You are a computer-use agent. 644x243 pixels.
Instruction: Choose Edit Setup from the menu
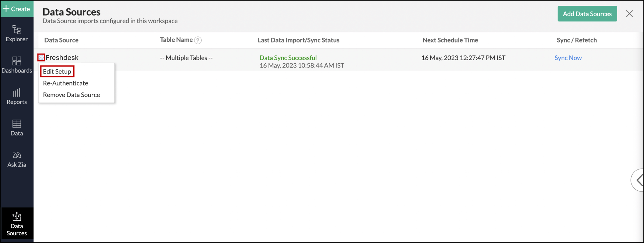[x=57, y=71]
